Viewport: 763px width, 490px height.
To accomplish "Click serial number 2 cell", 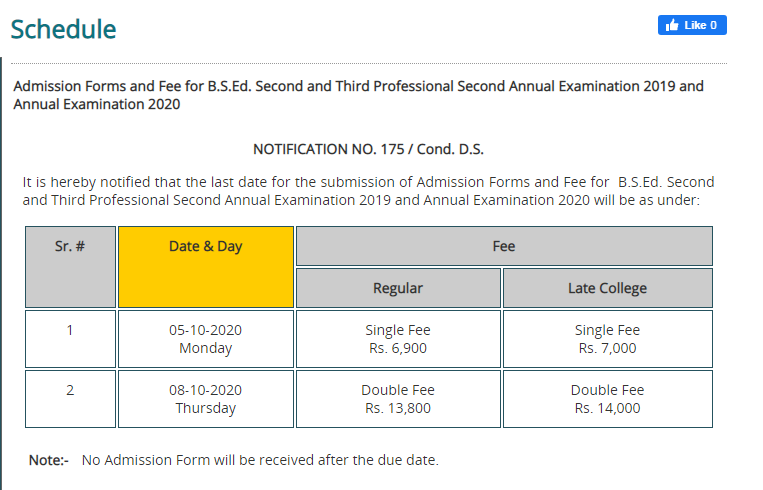I will (70, 399).
